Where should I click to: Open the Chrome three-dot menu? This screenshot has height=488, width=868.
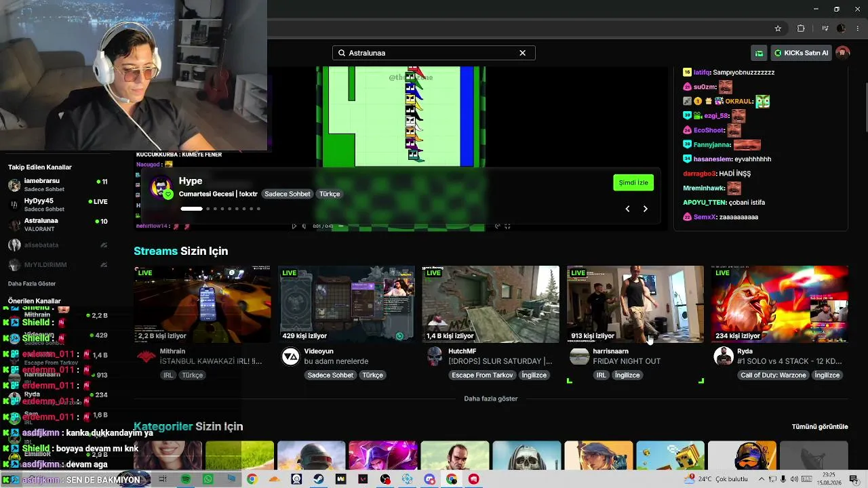(859, 28)
